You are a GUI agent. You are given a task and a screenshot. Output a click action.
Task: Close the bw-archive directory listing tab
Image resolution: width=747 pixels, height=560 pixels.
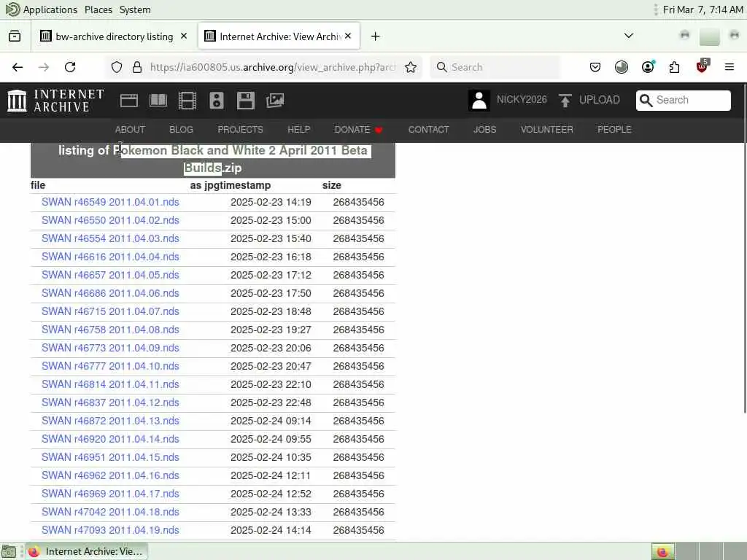184,36
